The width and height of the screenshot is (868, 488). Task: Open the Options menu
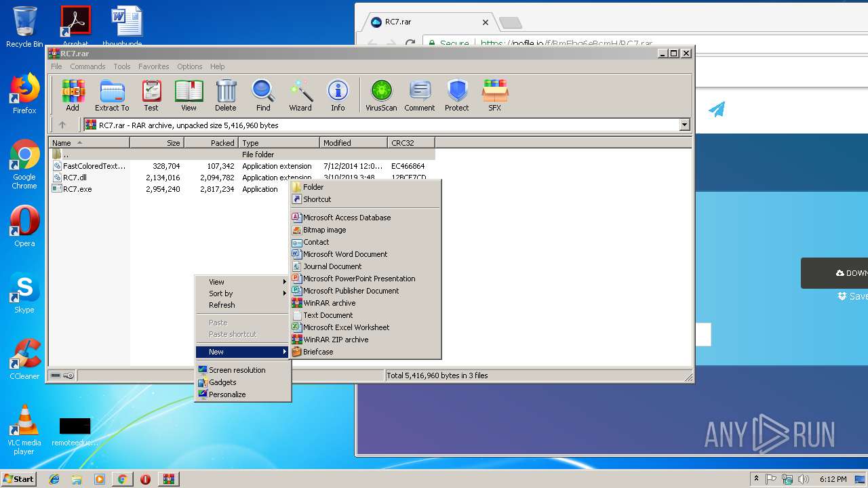[190, 66]
